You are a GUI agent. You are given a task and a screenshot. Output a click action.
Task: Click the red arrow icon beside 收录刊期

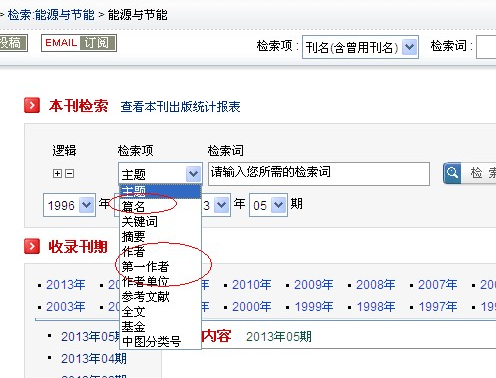point(32,247)
